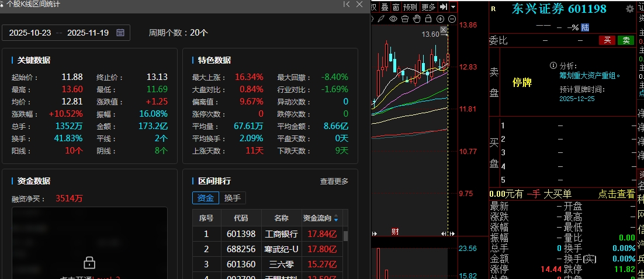Expand the dropdown arrow after 更多
The width and height of the screenshot is (644, 279).
coord(453,7)
